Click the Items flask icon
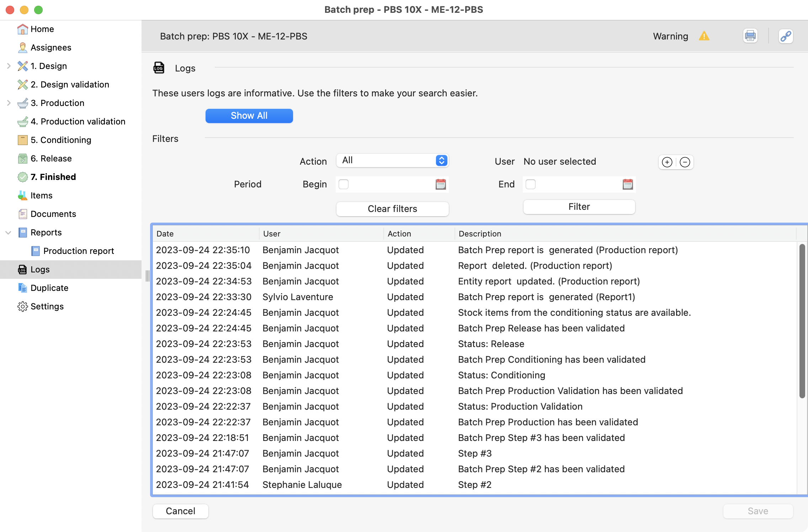Screen dimensions: 808x532 coord(22,196)
